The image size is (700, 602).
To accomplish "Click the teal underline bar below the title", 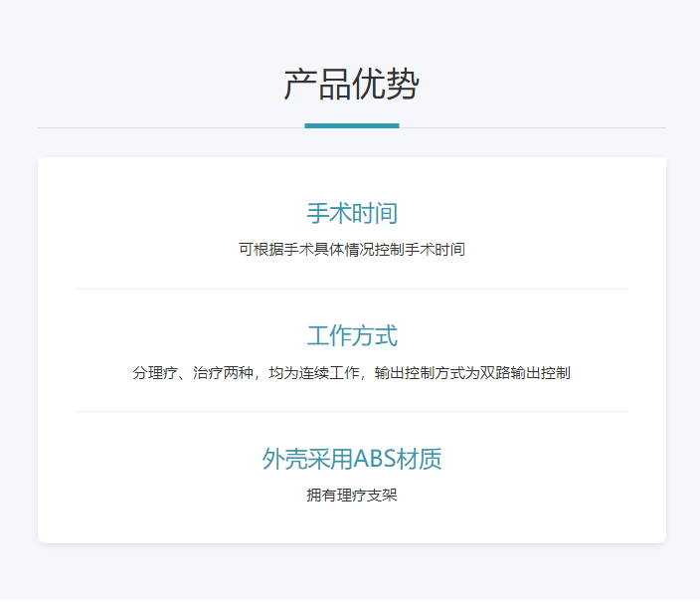I will pos(351,125).
